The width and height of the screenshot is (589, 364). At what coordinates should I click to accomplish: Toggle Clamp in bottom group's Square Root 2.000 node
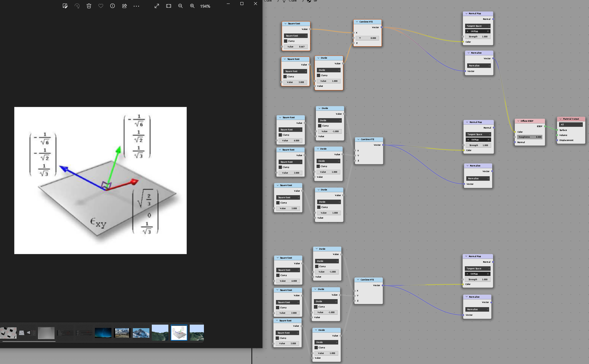coord(278,308)
